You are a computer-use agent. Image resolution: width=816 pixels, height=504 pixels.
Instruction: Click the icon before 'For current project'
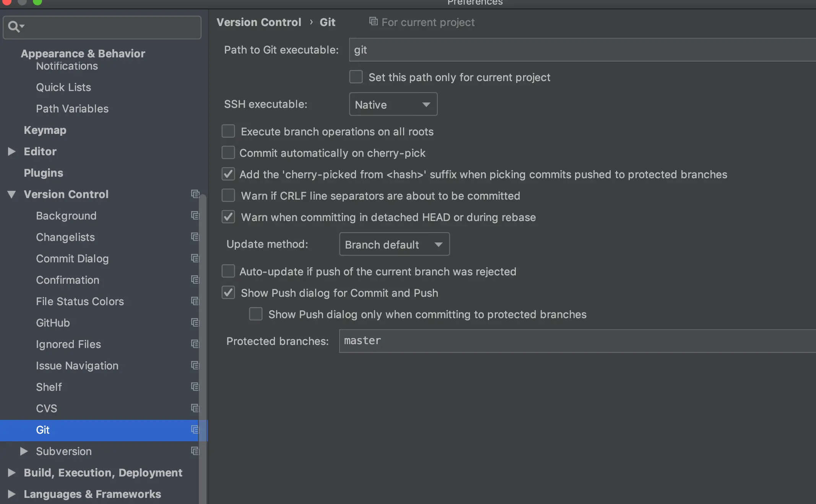coord(373,22)
